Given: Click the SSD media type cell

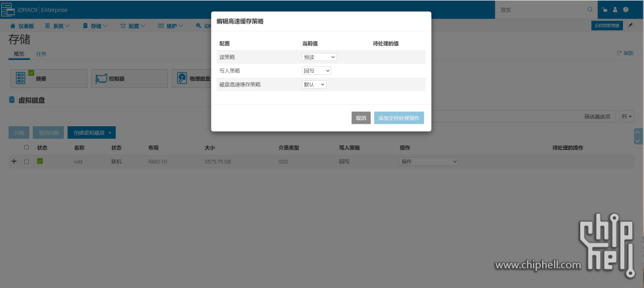Looking at the screenshot, I should [283, 162].
